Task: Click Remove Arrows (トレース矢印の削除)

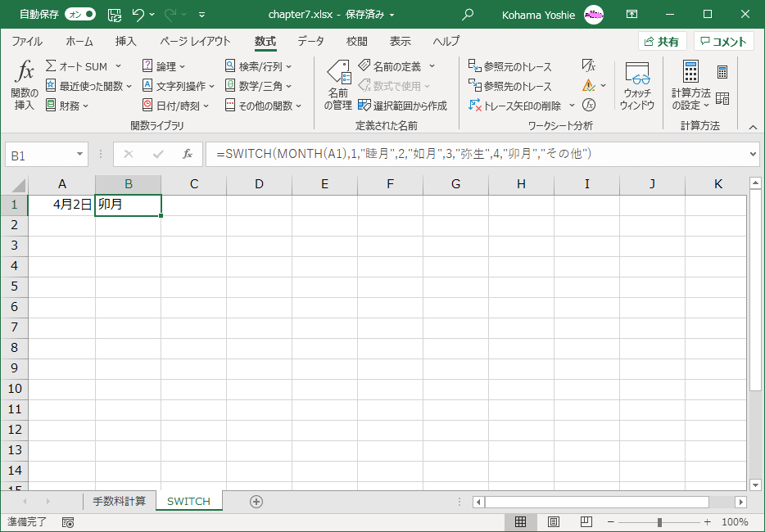Action: point(514,106)
